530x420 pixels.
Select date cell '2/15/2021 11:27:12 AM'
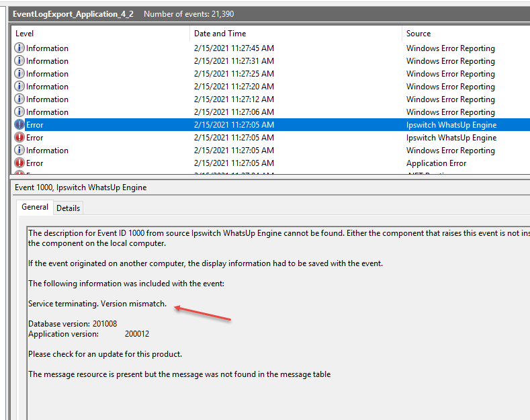(234, 99)
